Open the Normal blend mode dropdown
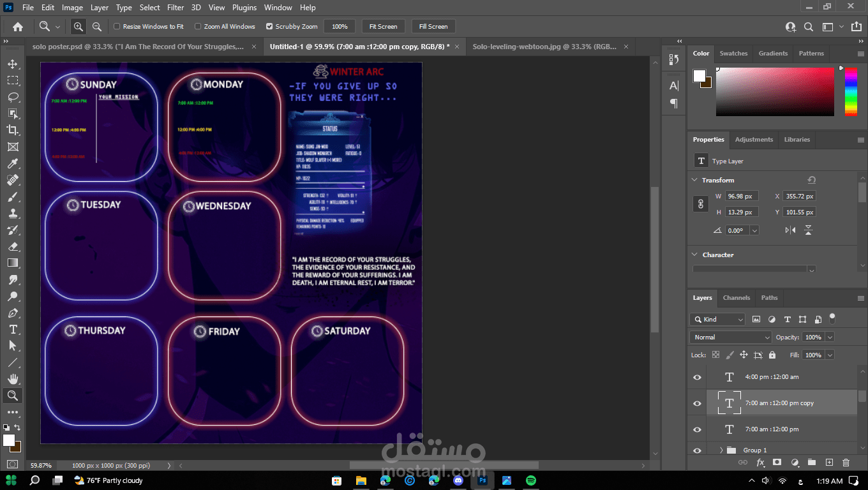This screenshot has height=490, width=868. (x=731, y=337)
